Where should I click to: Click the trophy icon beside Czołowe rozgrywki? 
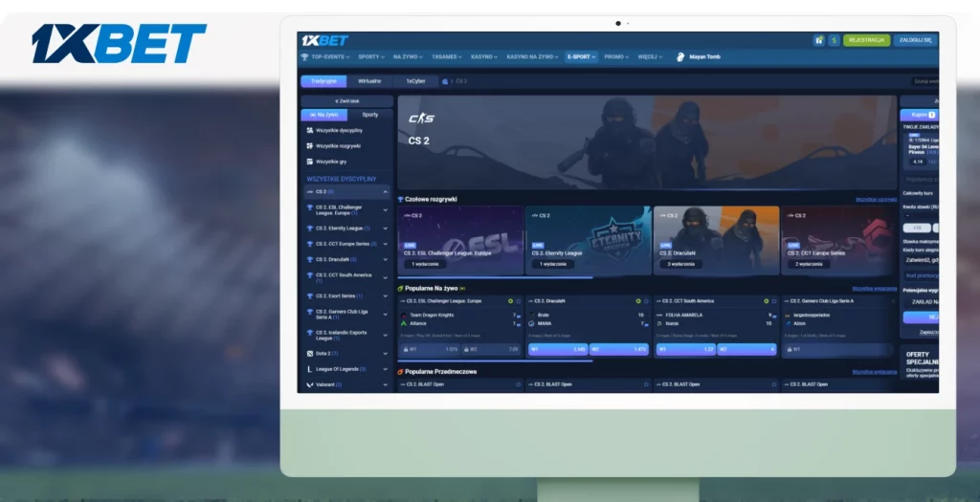click(401, 199)
